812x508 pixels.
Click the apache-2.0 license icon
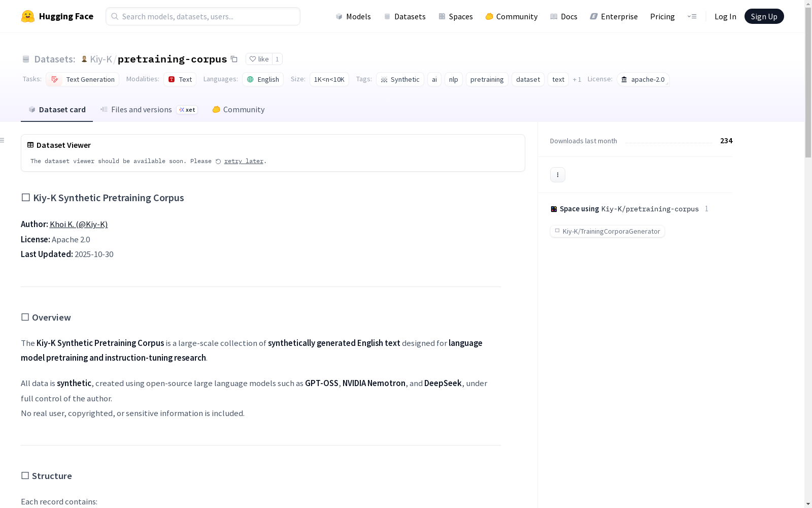pyautogui.click(x=624, y=79)
